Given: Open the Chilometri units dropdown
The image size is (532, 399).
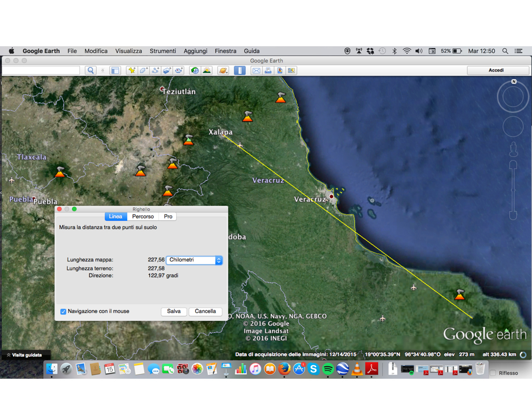Looking at the screenshot, I should coord(194,260).
